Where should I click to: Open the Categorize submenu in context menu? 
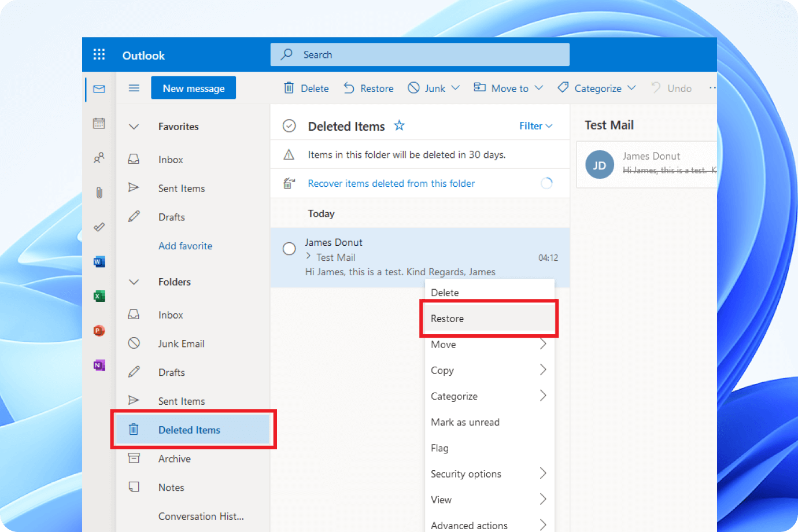(x=490, y=397)
